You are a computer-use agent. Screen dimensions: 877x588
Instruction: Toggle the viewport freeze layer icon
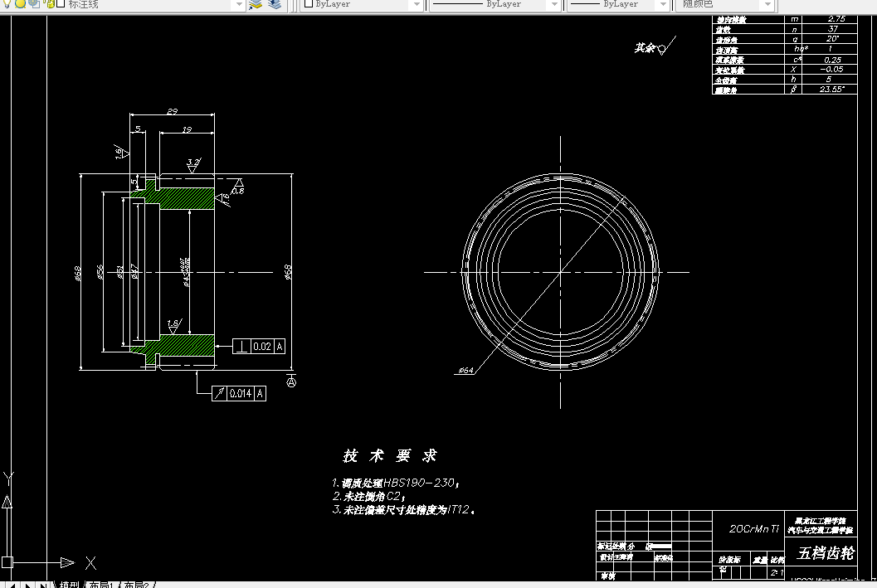pyautogui.click(x=34, y=4)
